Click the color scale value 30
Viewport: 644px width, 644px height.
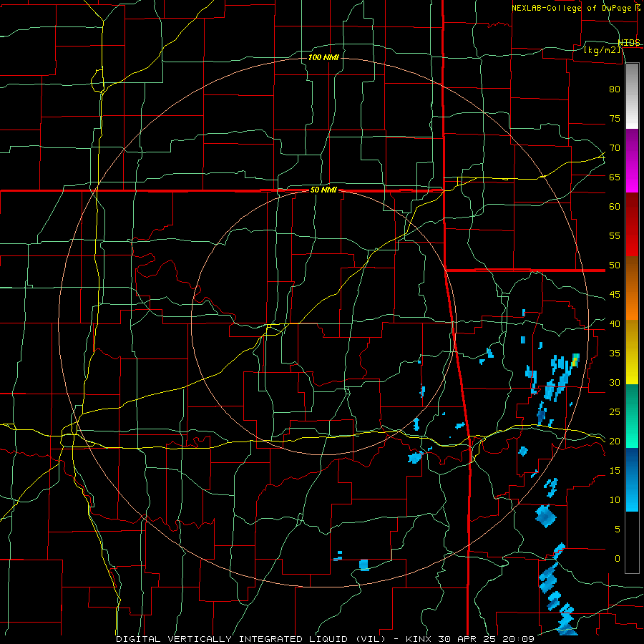(615, 383)
